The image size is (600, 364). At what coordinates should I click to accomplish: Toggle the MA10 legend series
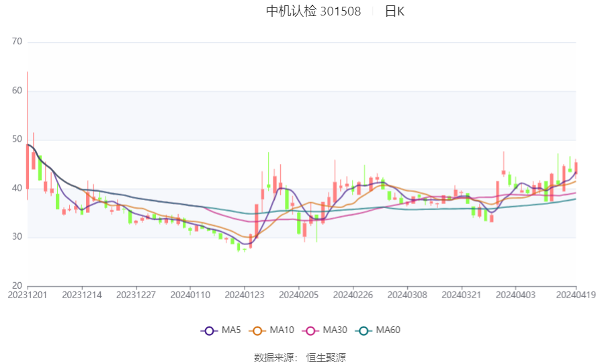click(271, 330)
